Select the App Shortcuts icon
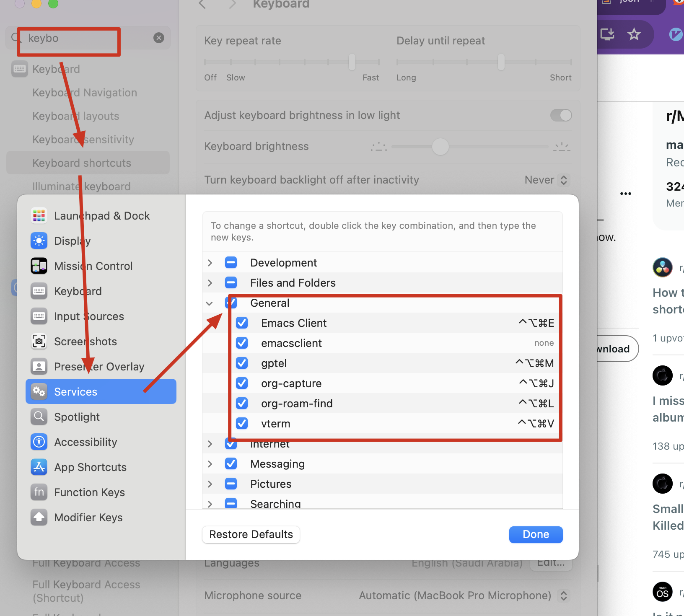Viewport: 684px width, 616px height. 39,467
